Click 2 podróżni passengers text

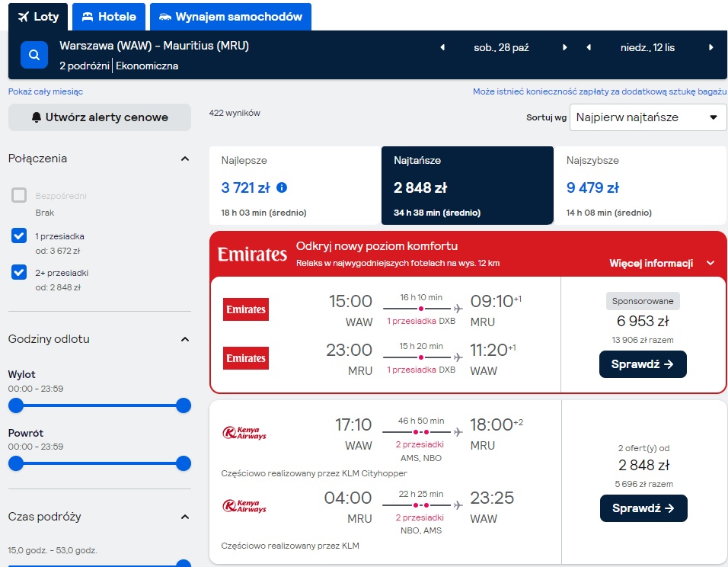click(84, 66)
